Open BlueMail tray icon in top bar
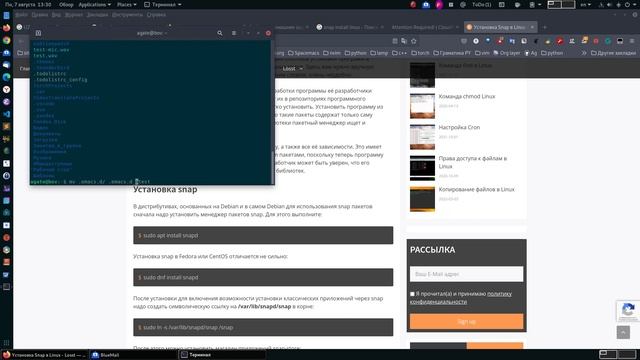Screen dimensions: 640x360 [426, 4]
